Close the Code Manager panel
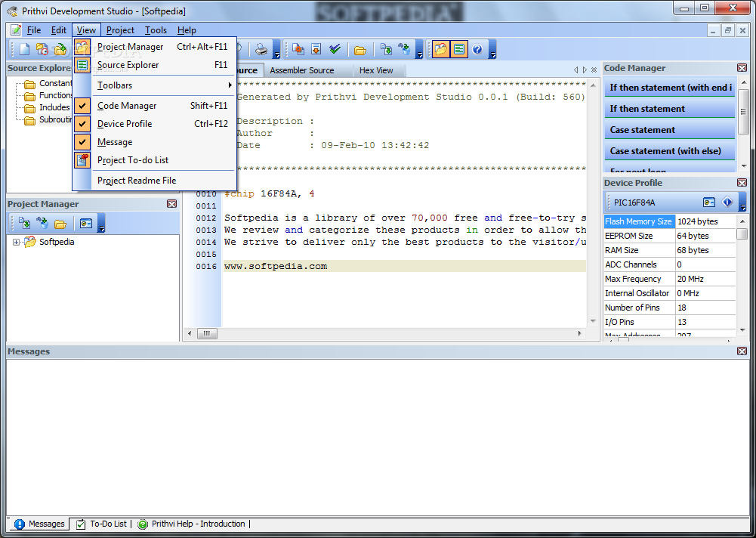The width and height of the screenshot is (756, 538). (x=742, y=68)
